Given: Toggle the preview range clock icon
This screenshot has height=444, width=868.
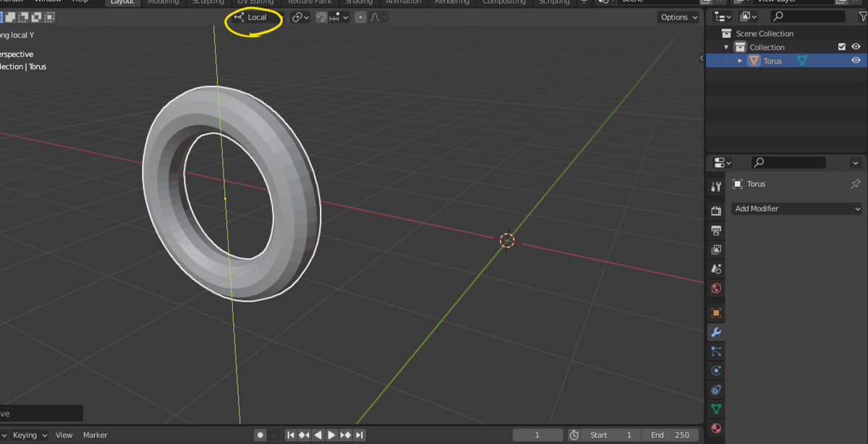Looking at the screenshot, I should (574, 435).
